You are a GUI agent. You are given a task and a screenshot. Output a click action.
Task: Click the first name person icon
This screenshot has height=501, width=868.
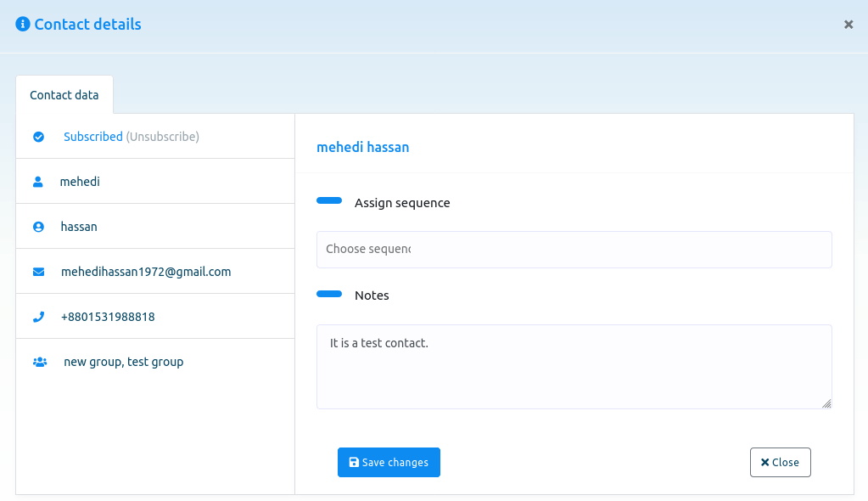pos(38,182)
